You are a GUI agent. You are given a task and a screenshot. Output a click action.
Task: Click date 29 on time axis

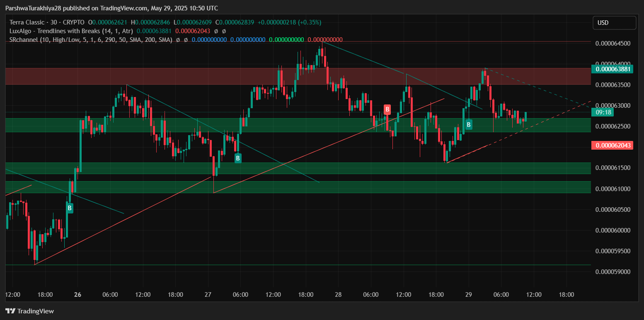pyautogui.click(x=469, y=295)
